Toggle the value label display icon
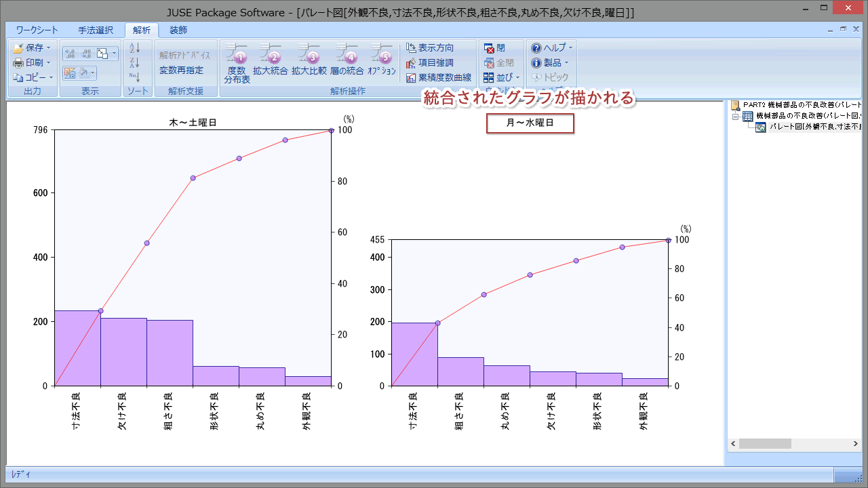Screen dimensions: 868x488 pyautogui.click(x=70, y=73)
